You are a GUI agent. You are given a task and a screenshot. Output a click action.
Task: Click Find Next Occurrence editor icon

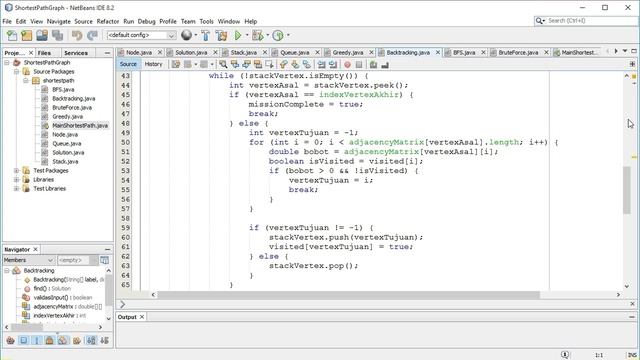[x=246, y=64]
